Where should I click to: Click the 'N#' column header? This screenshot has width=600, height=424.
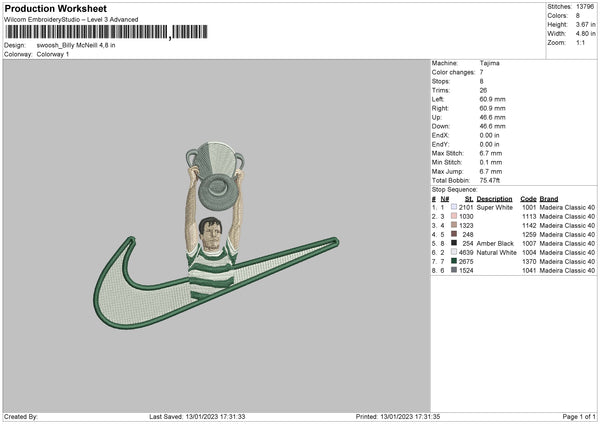[445, 199]
